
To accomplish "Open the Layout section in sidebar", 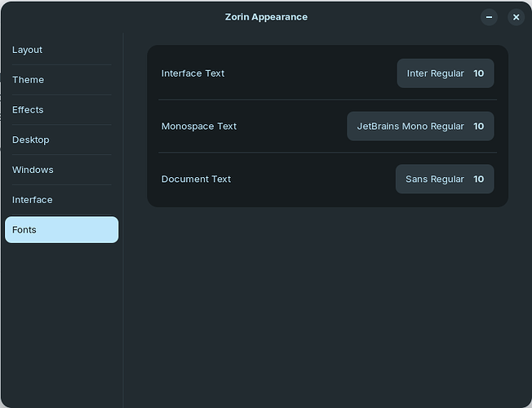I will coord(61,50).
